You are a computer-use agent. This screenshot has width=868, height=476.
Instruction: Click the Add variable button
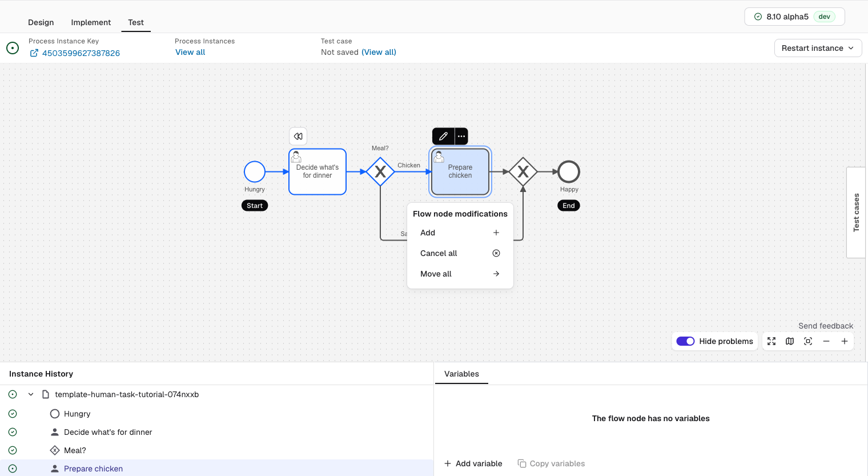click(473, 463)
